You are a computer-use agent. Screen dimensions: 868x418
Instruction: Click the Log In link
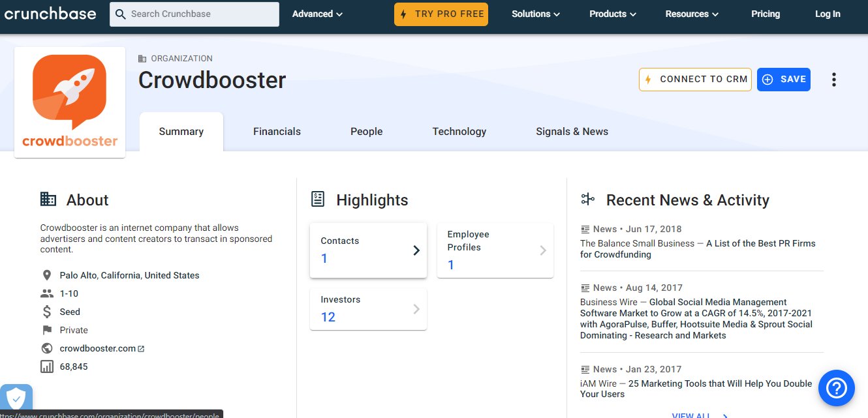pyautogui.click(x=828, y=14)
